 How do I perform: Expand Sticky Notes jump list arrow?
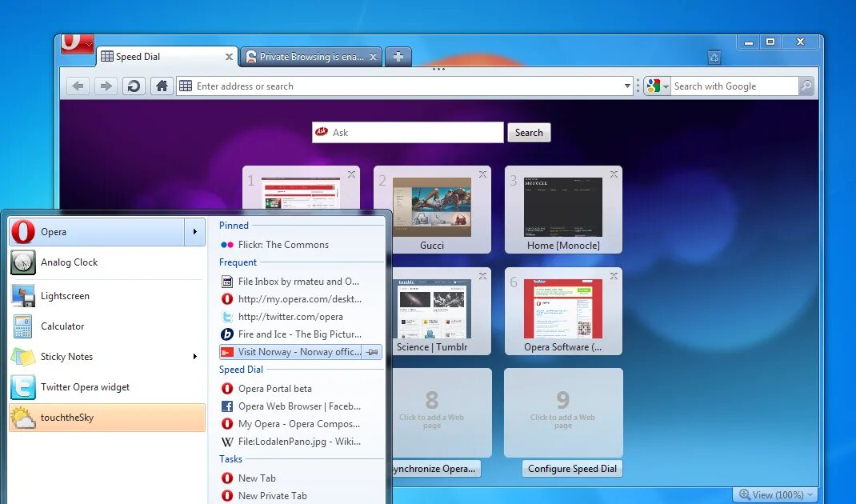point(195,357)
